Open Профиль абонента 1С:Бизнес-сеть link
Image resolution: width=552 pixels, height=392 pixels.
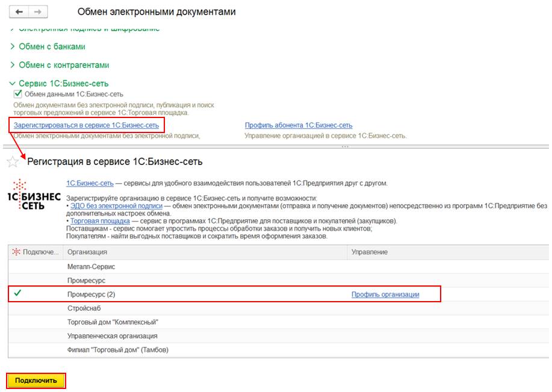click(299, 125)
